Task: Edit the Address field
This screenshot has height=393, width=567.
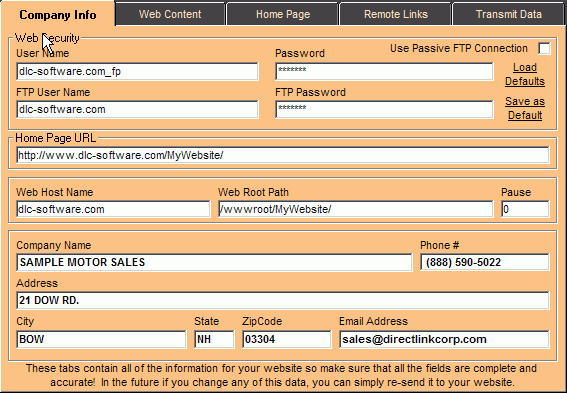Action: [x=283, y=300]
